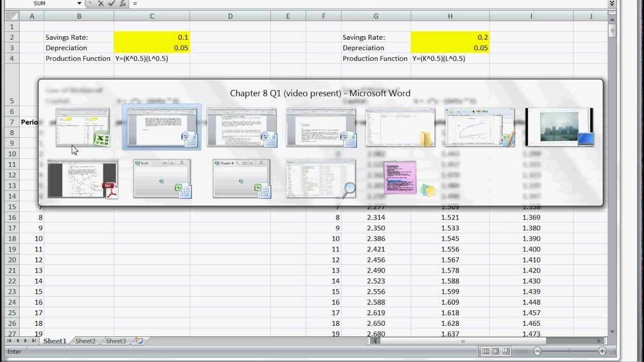The width and height of the screenshot is (644, 362).
Task: Go to first sheet navigation arrow
Action: point(10,341)
